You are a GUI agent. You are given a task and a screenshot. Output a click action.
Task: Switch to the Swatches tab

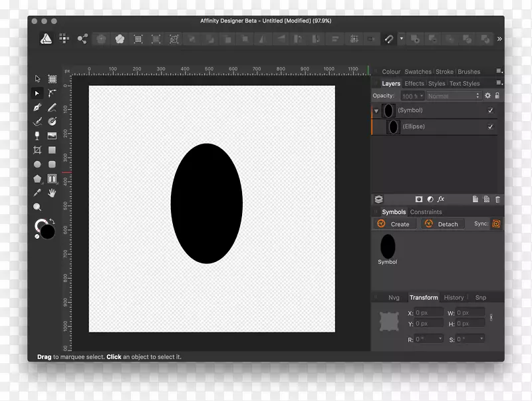(x=418, y=72)
